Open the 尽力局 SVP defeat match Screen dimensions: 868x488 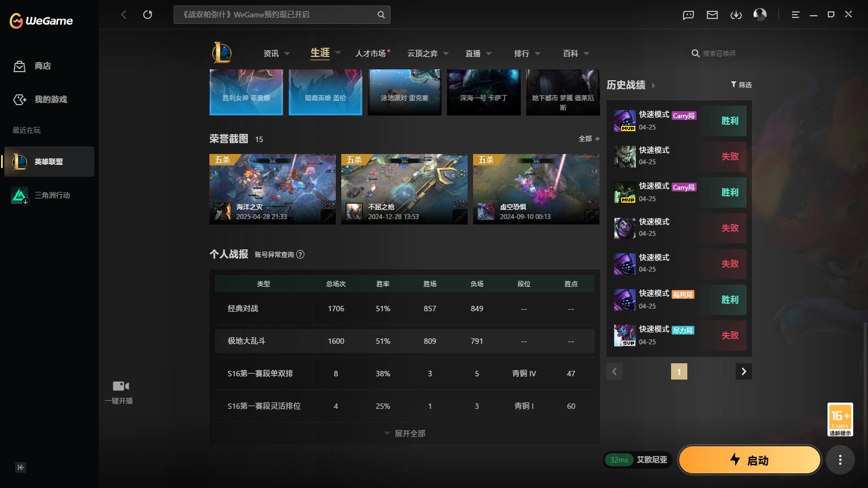[x=679, y=335]
